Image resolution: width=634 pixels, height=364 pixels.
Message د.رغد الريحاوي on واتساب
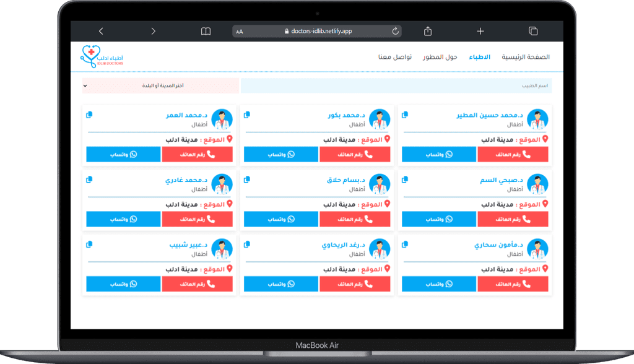(281, 284)
